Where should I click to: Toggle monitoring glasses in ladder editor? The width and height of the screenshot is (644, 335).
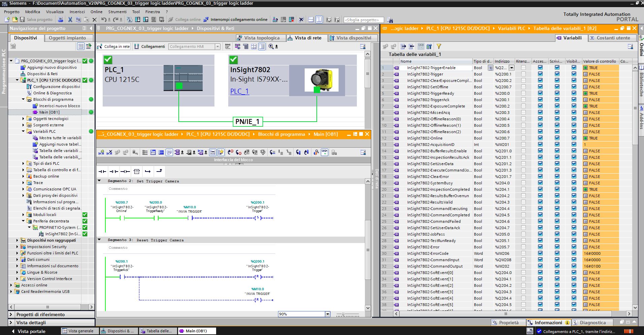point(325,152)
